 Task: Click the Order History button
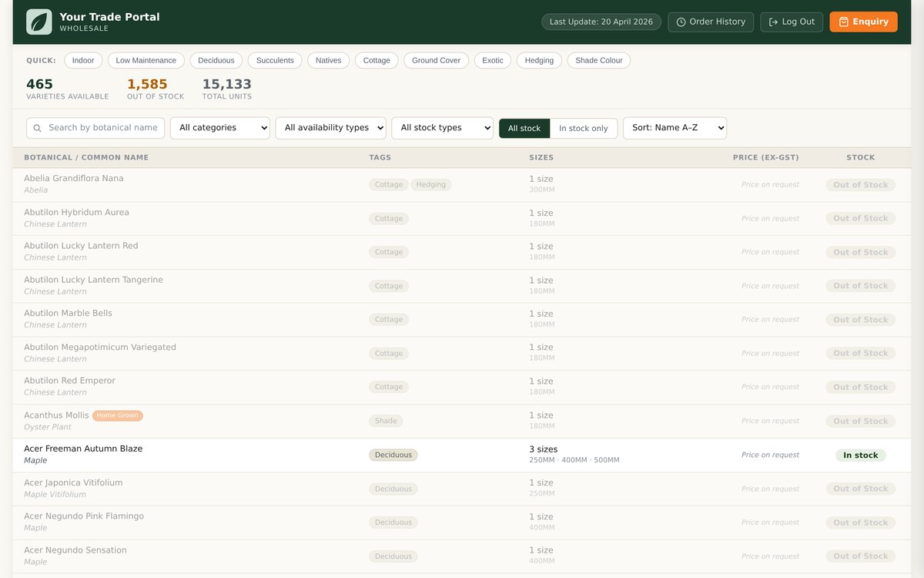710,22
